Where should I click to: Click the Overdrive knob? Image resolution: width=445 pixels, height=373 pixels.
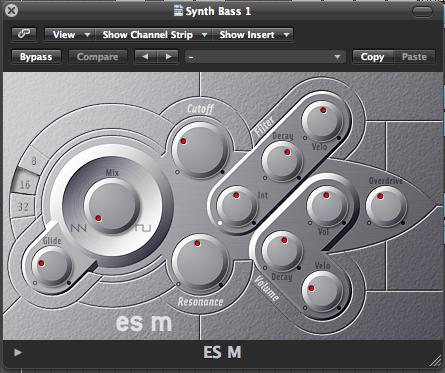386,206
